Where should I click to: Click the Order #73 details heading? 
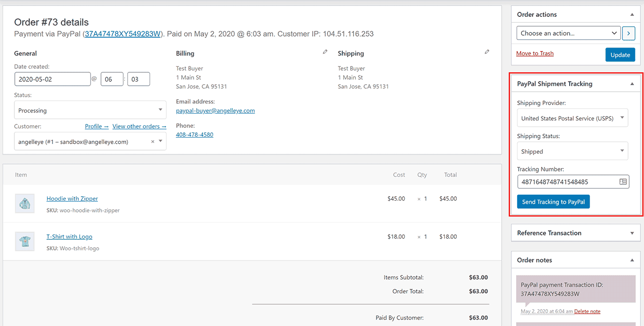coord(52,22)
